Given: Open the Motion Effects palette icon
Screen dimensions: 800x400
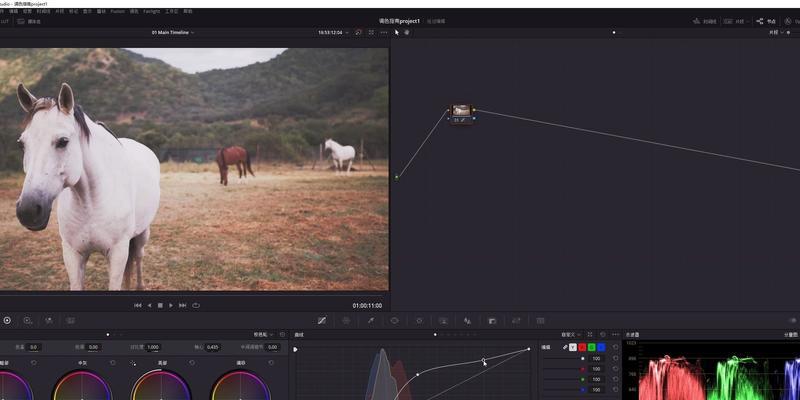Looking at the screenshot, I should coord(71,320).
